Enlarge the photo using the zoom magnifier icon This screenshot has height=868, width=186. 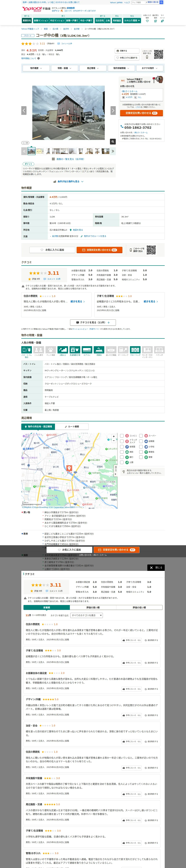click(113, 141)
